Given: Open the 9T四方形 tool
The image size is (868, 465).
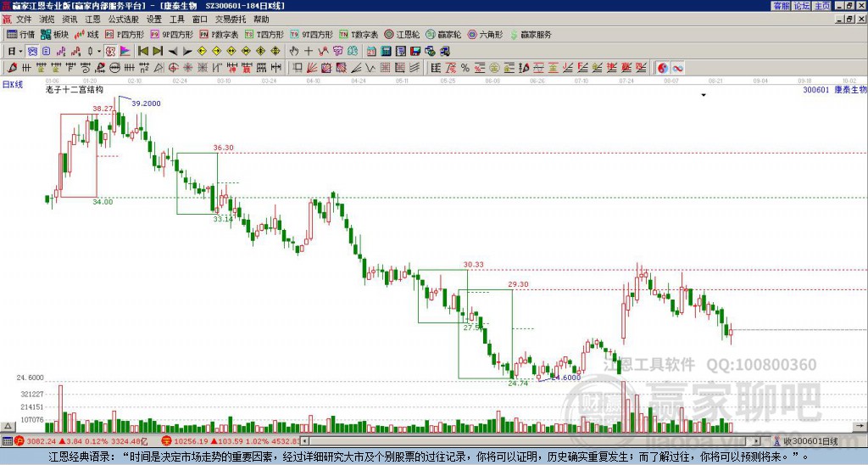Looking at the screenshot, I should 311,34.
